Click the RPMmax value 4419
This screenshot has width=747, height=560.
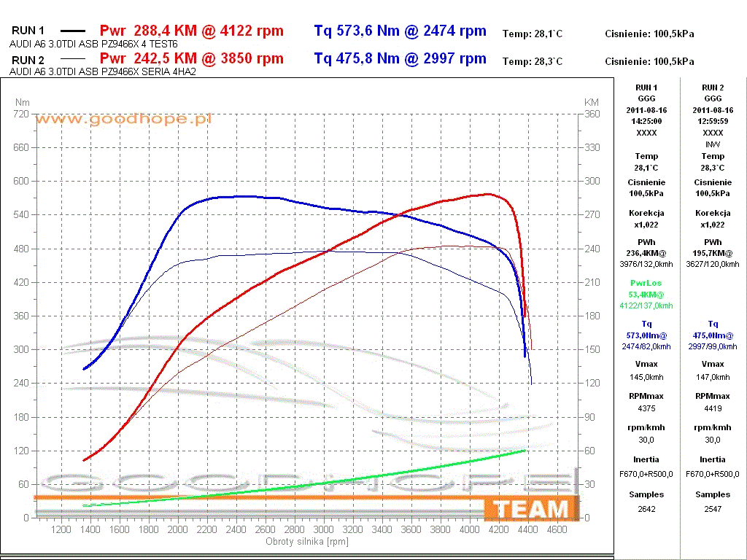(x=713, y=408)
